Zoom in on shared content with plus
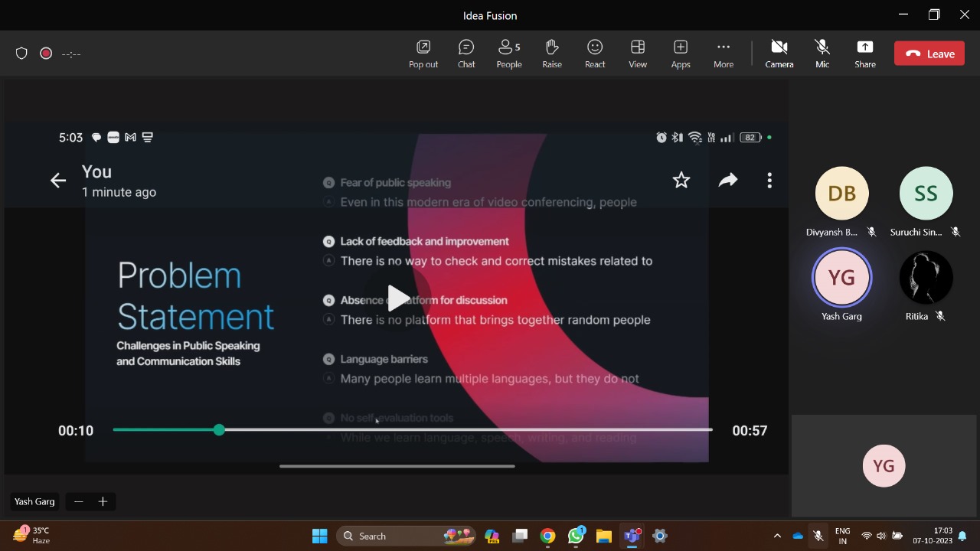980x551 pixels. click(x=103, y=501)
